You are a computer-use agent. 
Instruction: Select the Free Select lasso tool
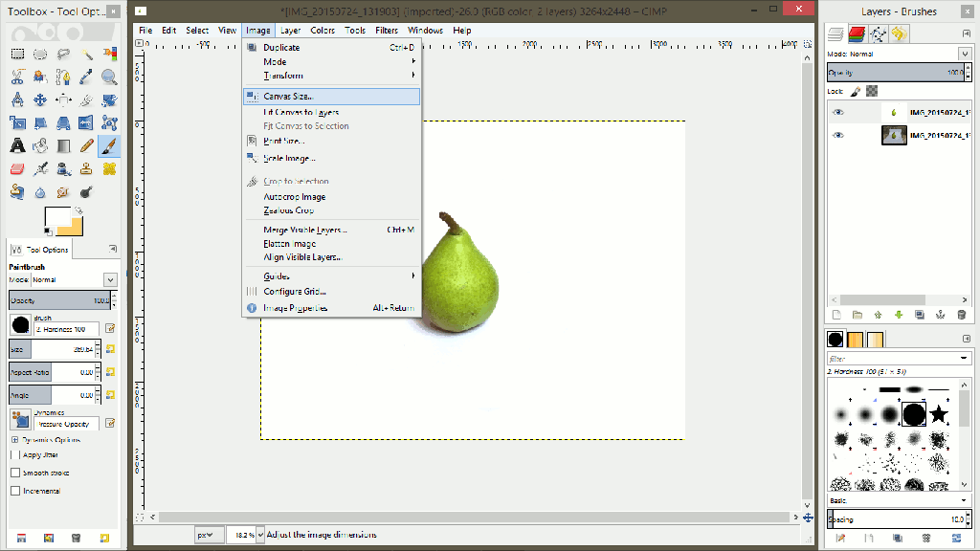[63, 55]
